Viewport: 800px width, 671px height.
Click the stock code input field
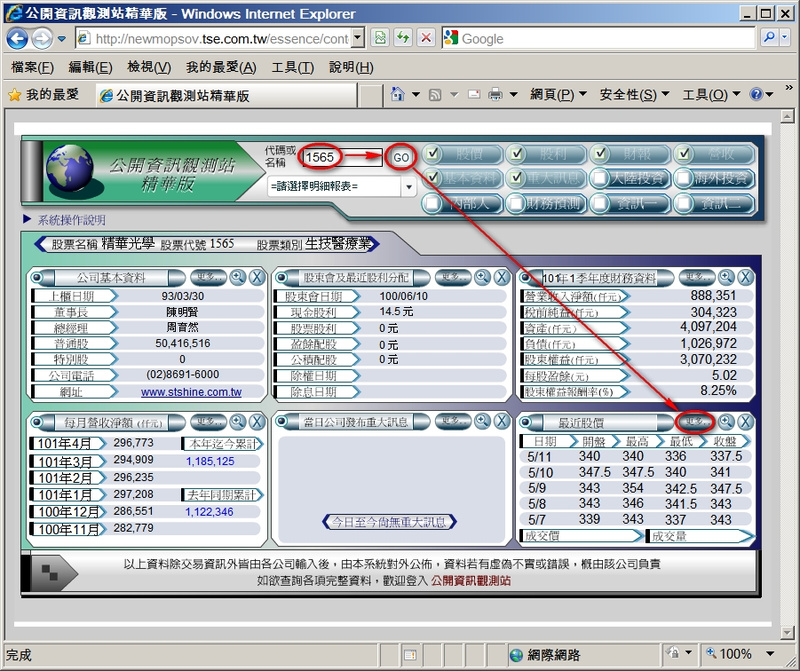(x=342, y=157)
